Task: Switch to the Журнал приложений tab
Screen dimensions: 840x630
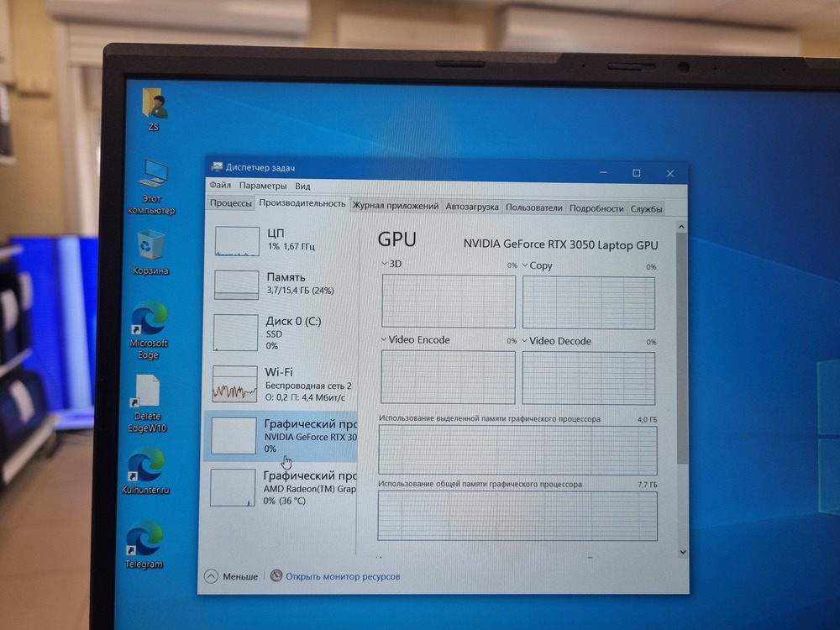Action: coord(396,206)
